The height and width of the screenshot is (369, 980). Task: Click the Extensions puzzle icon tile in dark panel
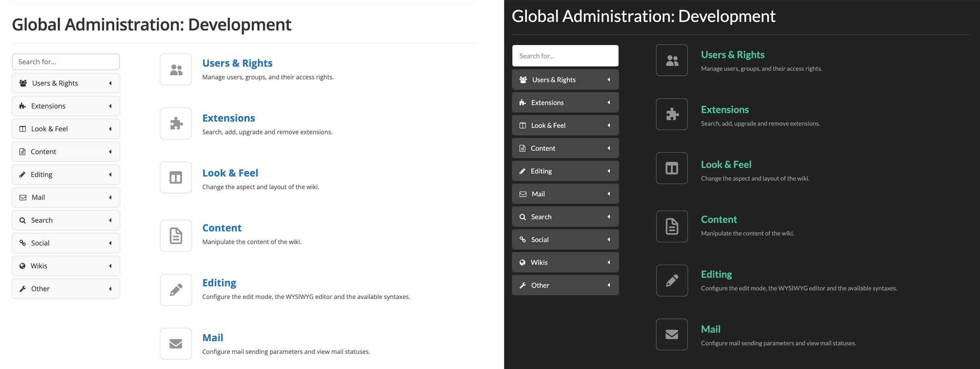672,114
